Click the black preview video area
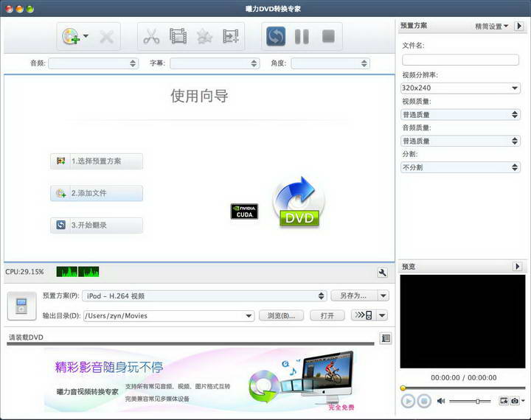This screenshot has width=531, height=420. click(x=462, y=321)
